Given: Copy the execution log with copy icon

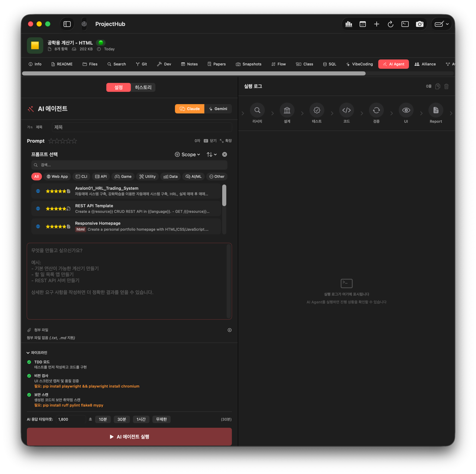Looking at the screenshot, I should pyautogui.click(x=438, y=86).
